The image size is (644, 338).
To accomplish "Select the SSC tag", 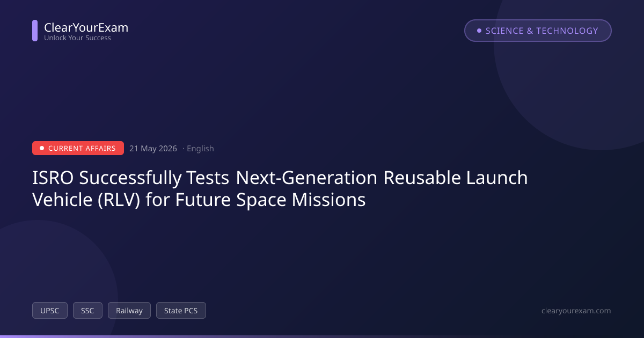I will pyautogui.click(x=87, y=311).
